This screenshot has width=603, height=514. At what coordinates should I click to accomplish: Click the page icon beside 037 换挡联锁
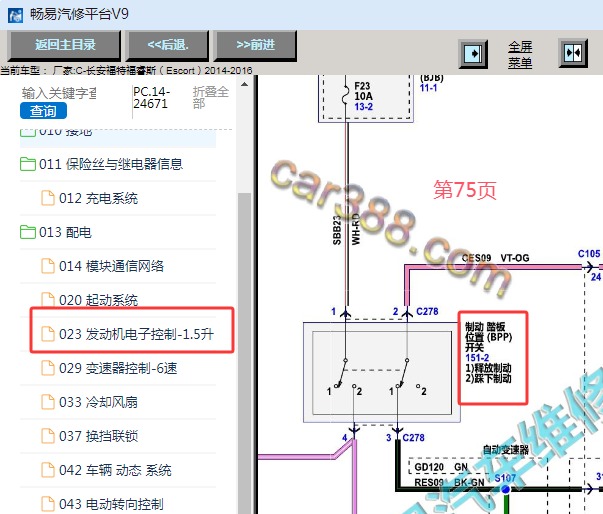(48, 436)
